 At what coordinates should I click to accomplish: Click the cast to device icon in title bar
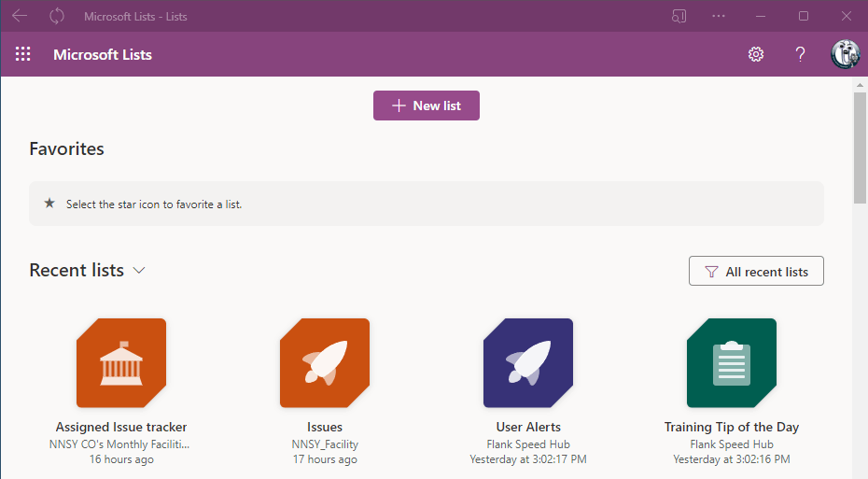coord(679,16)
